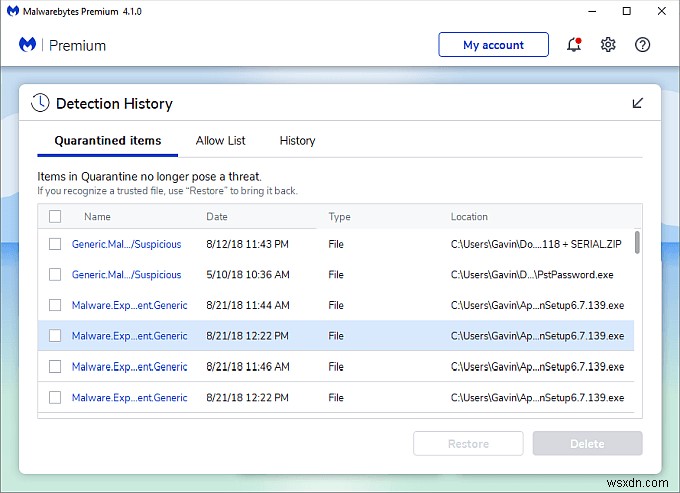Sort list by the Name column header

click(97, 216)
